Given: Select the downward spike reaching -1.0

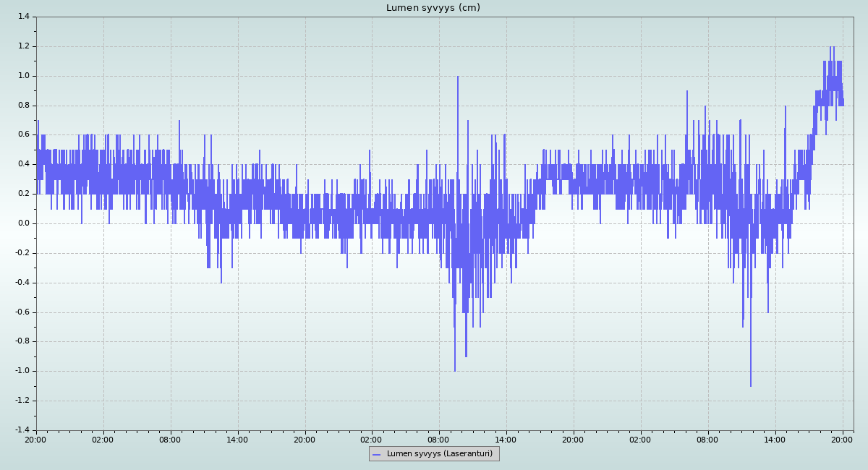Looking at the screenshot, I should [455, 367].
